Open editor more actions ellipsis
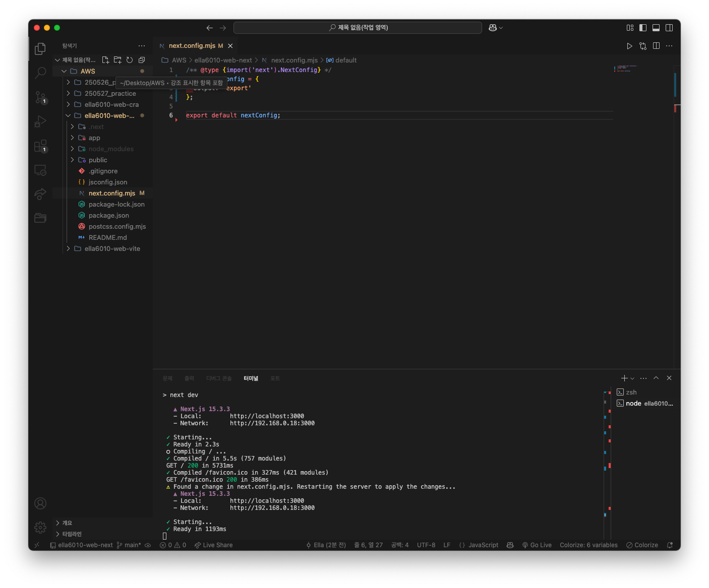 (x=669, y=46)
